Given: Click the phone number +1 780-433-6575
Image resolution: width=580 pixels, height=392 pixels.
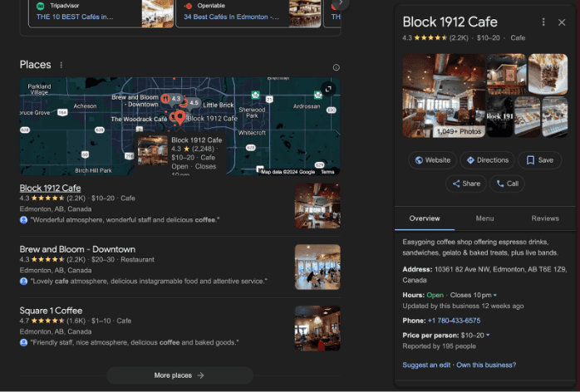Looking at the screenshot, I should (454, 321).
